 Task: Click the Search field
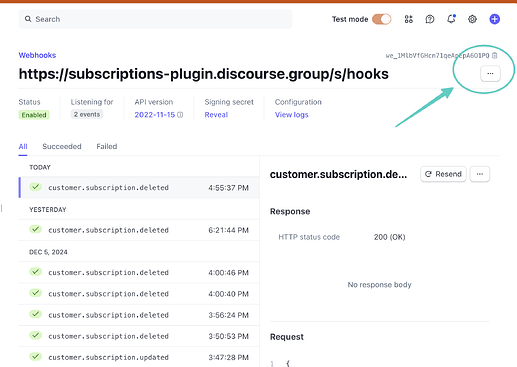(155, 19)
